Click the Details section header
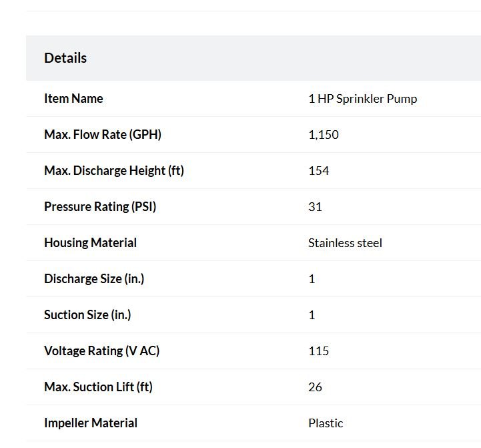 [x=65, y=58]
